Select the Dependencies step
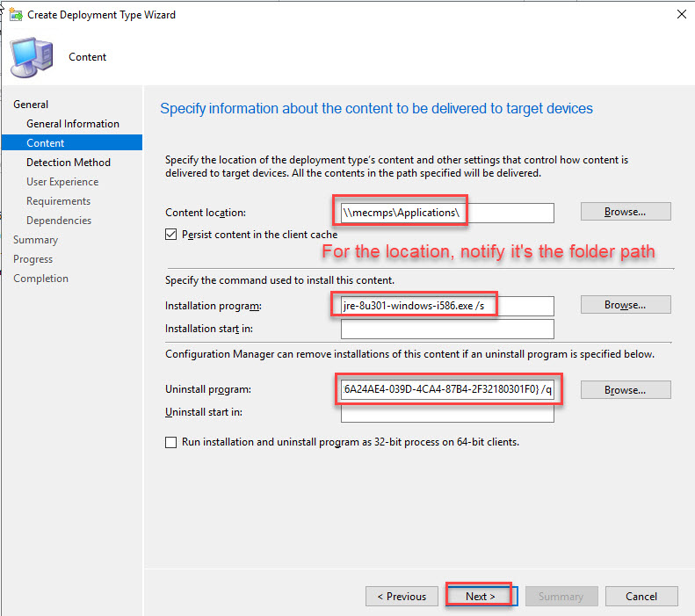The width and height of the screenshot is (695, 616). pos(58,221)
